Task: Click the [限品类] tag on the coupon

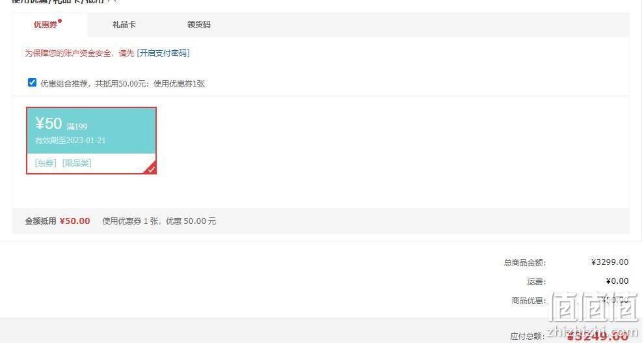Action: pos(77,163)
